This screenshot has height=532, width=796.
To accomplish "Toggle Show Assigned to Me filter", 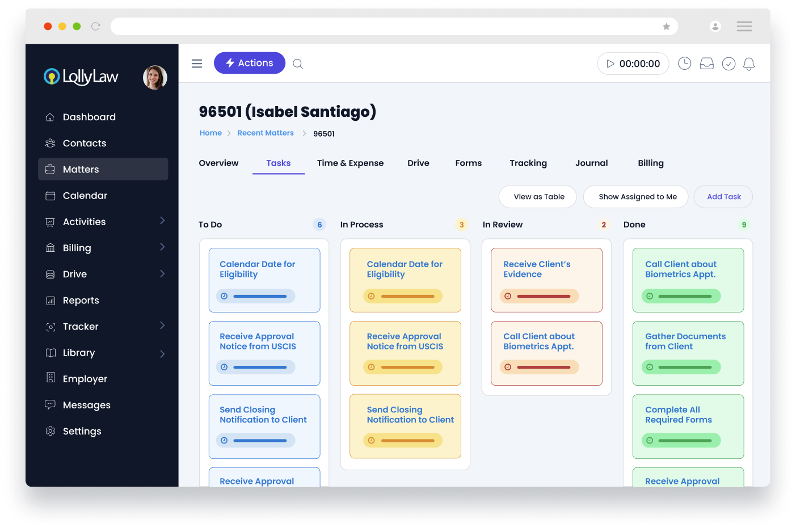I will pos(637,197).
